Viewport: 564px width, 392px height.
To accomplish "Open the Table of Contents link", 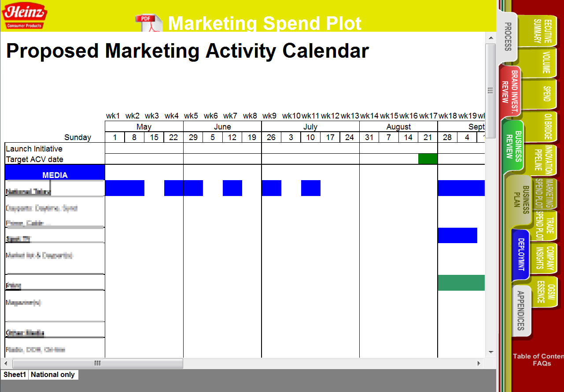I will 538,356.
